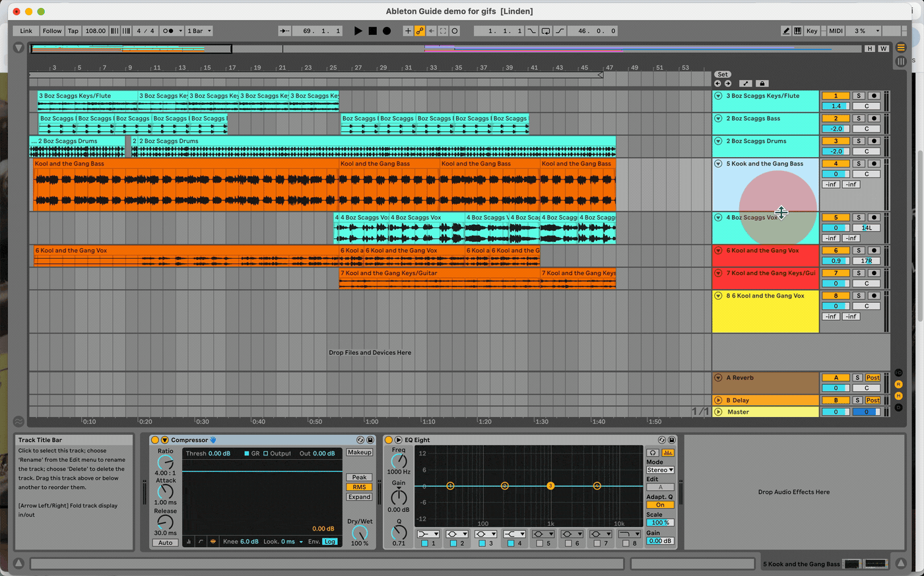Toggle EQ Eight audition headphone button
The height and width of the screenshot is (576, 924).
pyautogui.click(x=653, y=453)
